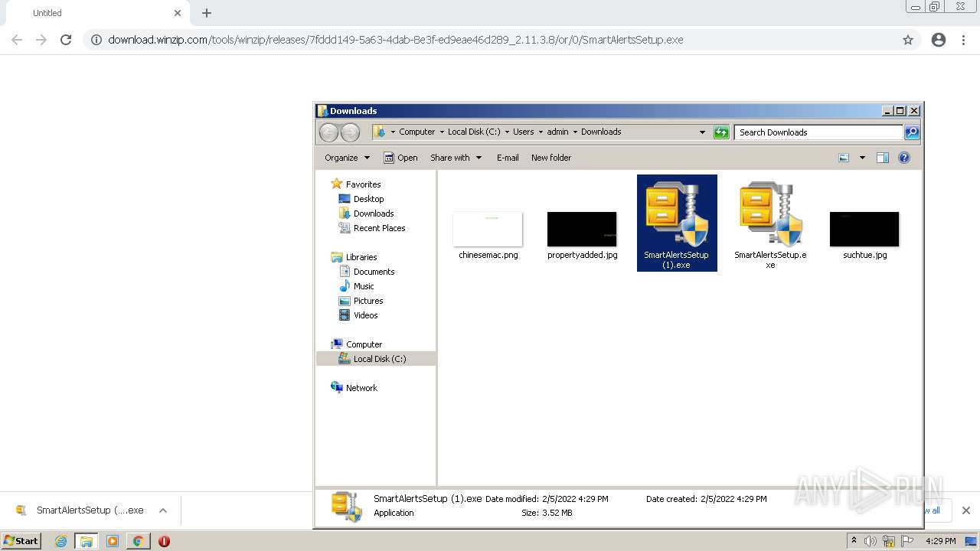Switch to Chrome taskbar button
This screenshot has height=551, width=980.
[138, 541]
